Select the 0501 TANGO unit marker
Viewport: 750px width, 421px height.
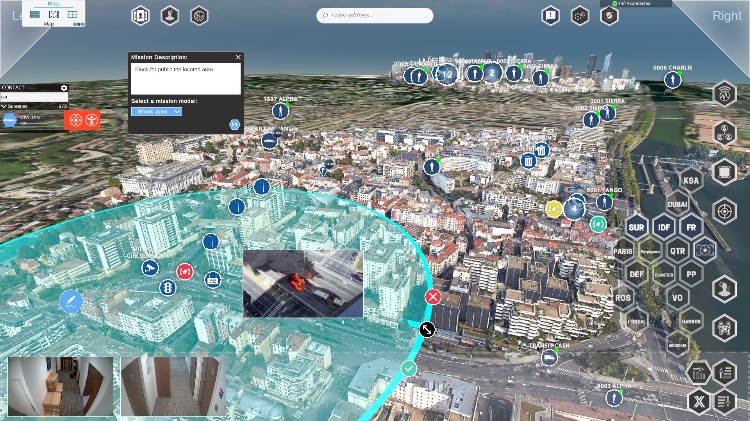coord(604,202)
